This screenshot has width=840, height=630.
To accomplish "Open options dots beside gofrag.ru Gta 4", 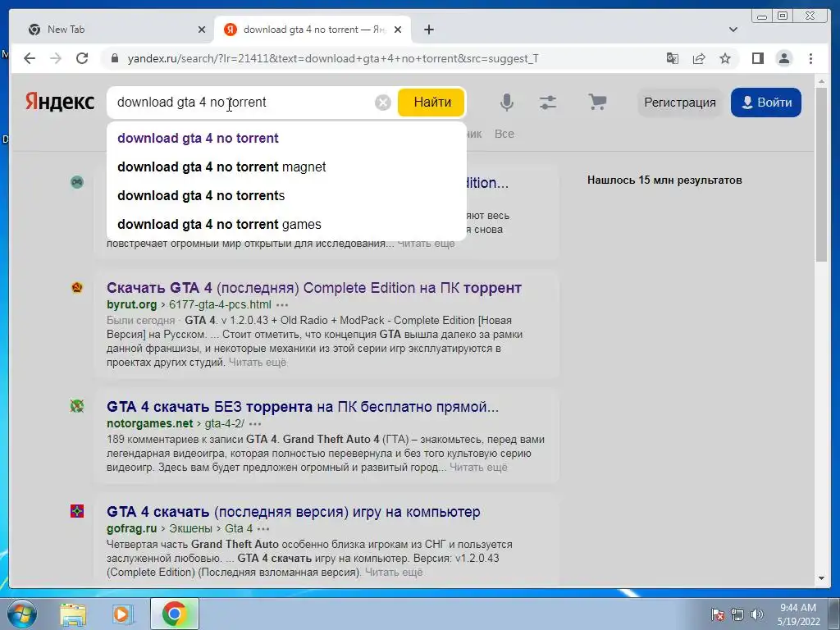I will (x=263, y=529).
